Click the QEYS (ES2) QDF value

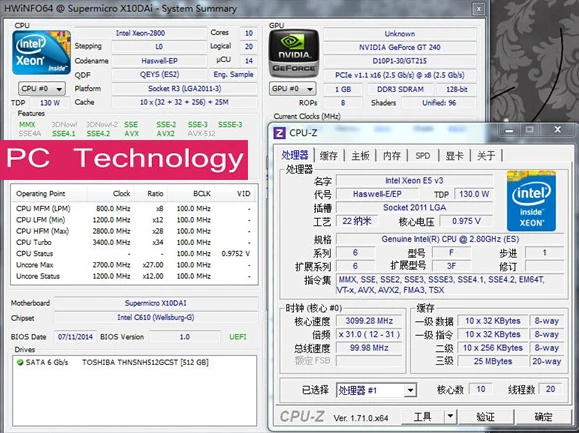coord(160,75)
